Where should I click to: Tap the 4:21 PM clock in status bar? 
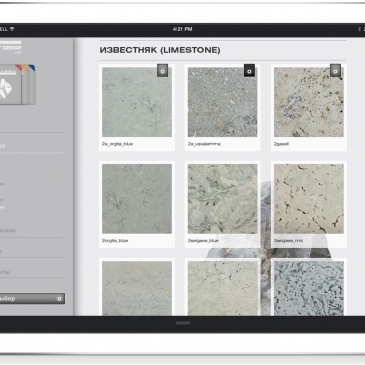182,29
